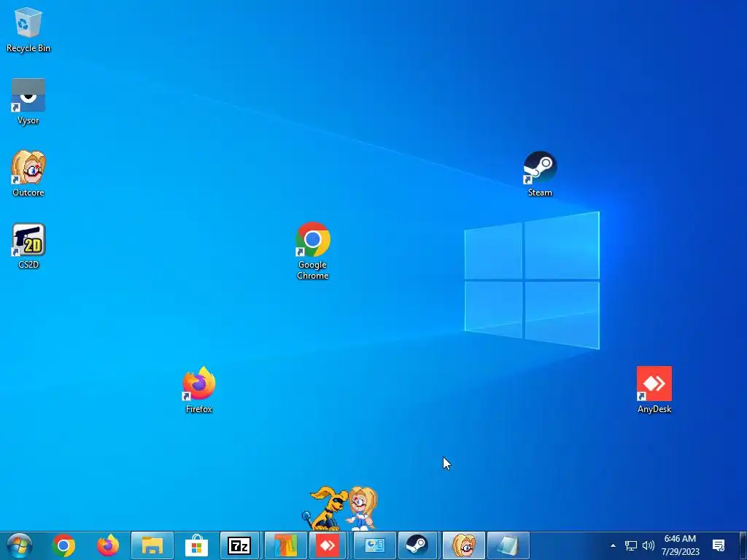Open the Start menu orb
The height and width of the screenshot is (560, 747).
pyautogui.click(x=20, y=545)
